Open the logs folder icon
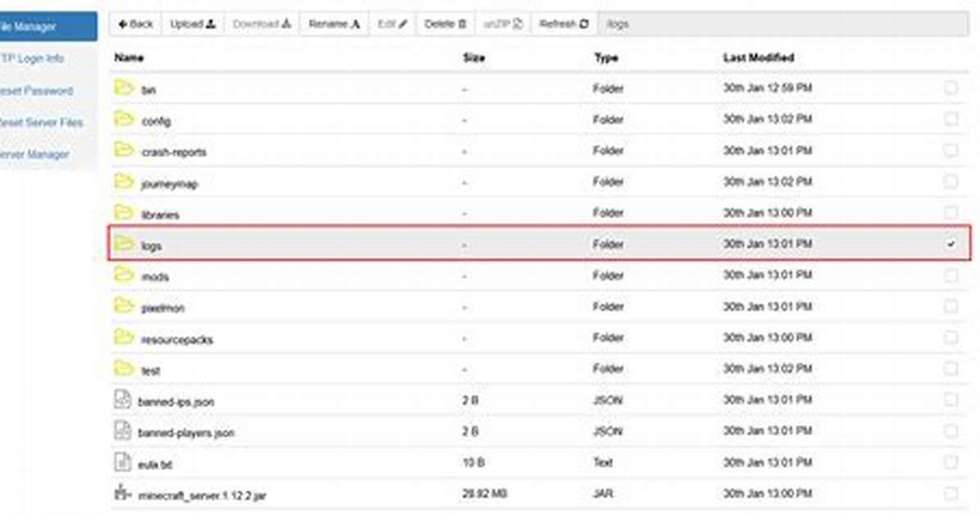 (x=124, y=244)
